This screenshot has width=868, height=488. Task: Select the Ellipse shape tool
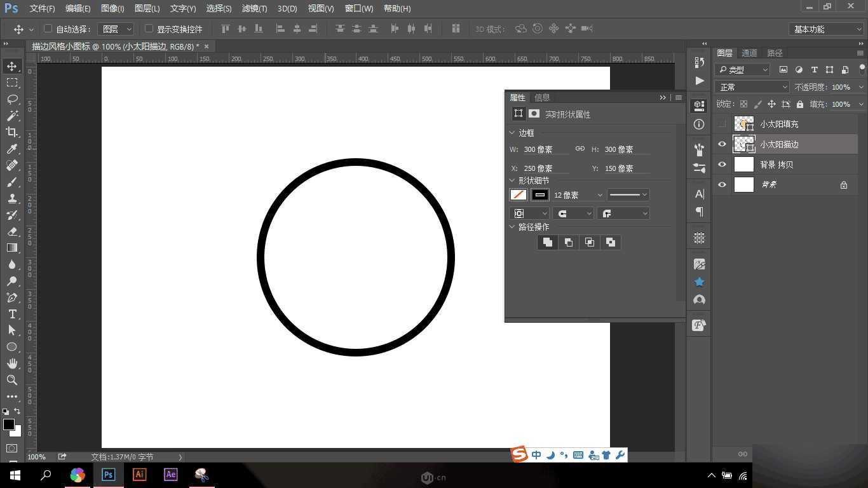tap(11, 347)
